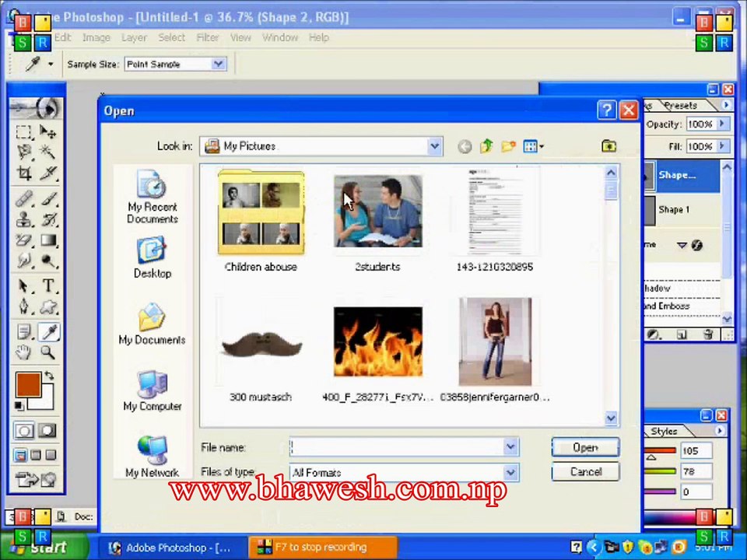Image resolution: width=747 pixels, height=560 pixels.
Task: Select the Notes tool
Action: [24, 331]
